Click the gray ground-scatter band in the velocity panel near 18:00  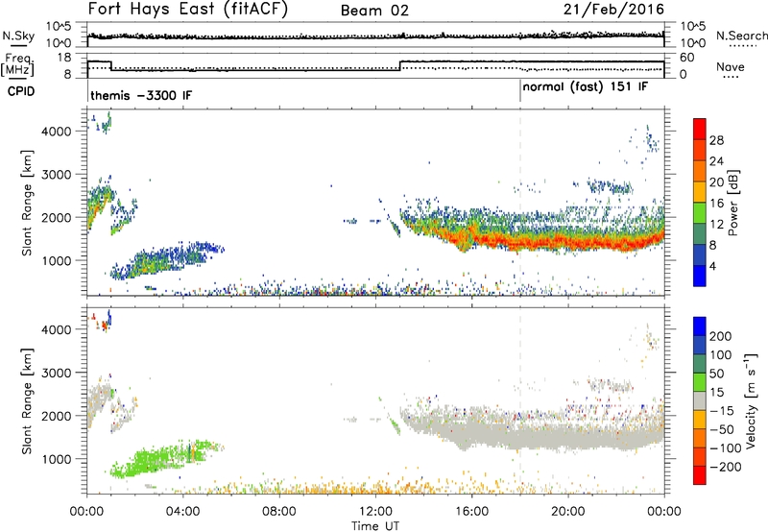click(x=520, y=435)
